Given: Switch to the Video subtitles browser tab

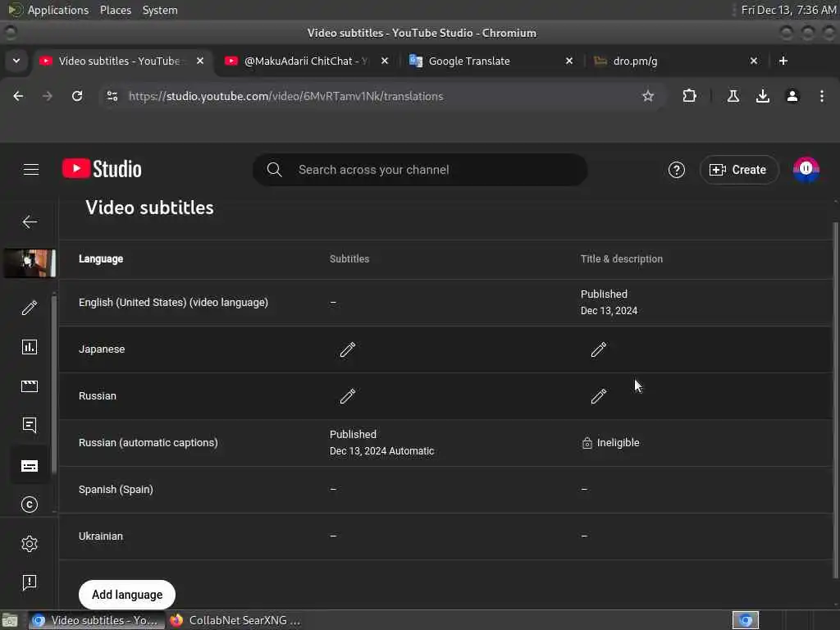Looking at the screenshot, I should pyautogui.click(x=121, y=61).
